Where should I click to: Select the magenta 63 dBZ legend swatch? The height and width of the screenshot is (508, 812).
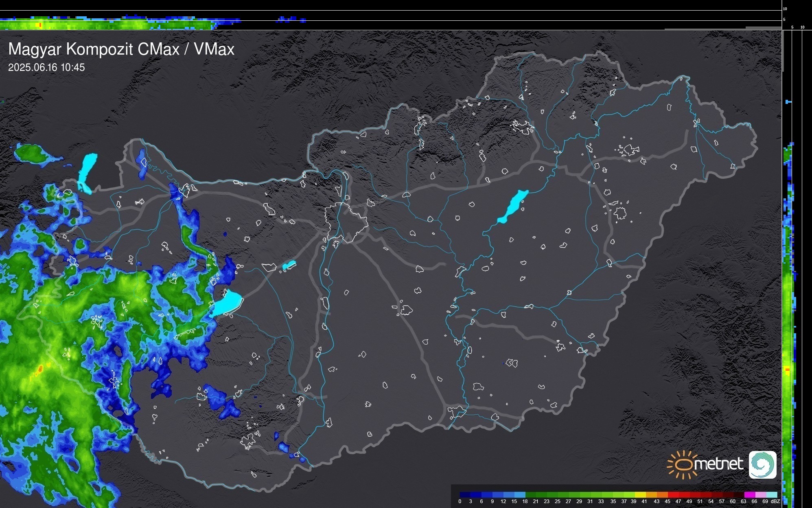click(749, 495)
